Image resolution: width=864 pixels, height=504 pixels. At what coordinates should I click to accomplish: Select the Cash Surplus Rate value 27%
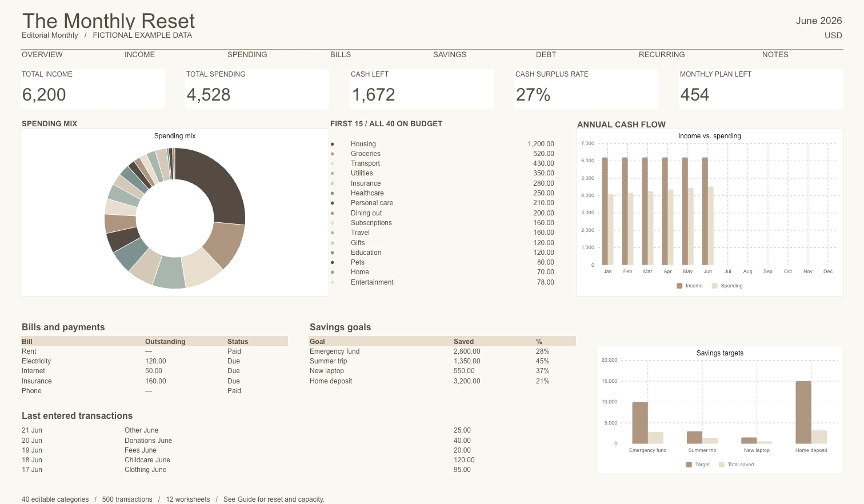pyautogui.click(x=533, y=95)
